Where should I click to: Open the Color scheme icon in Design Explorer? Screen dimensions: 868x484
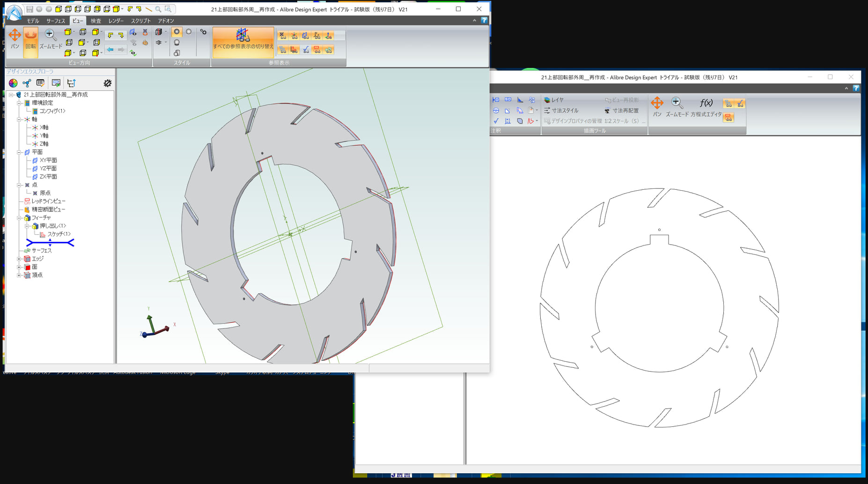click(x=13, y=83)
